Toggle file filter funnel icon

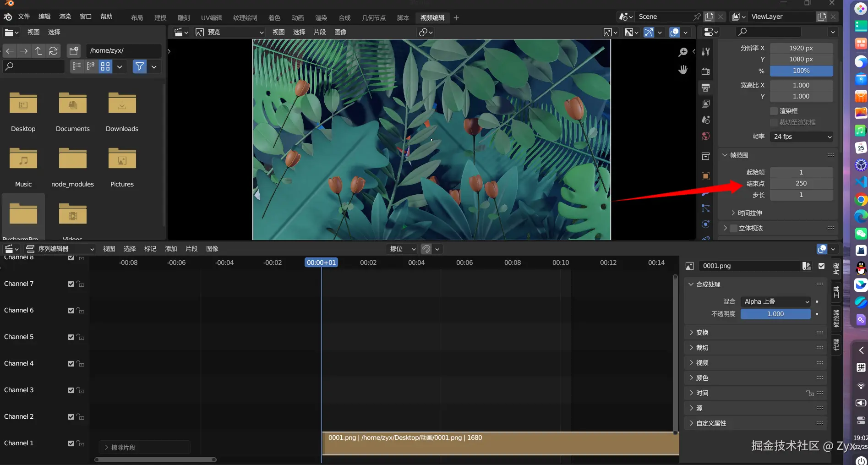click(x=139, y=66)
